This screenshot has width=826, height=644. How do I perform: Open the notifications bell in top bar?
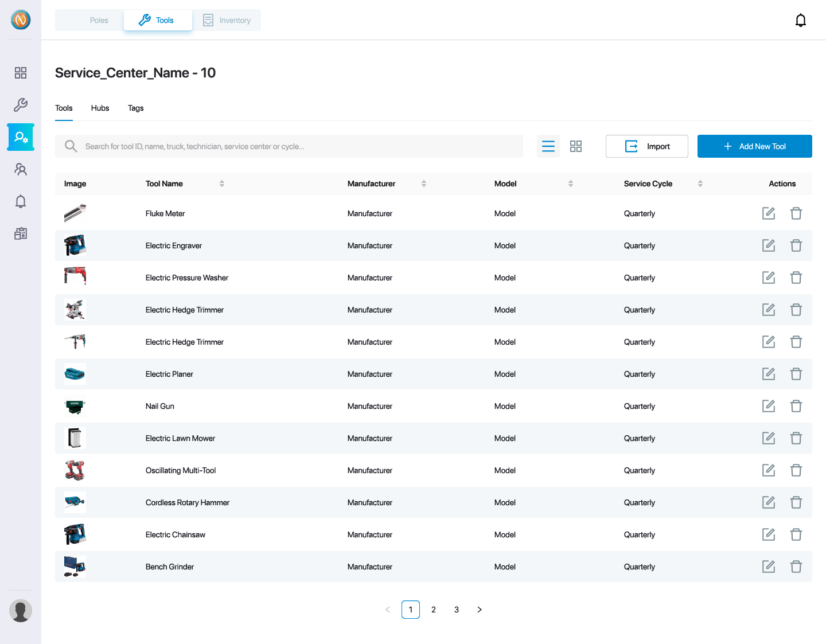point(801,21)
